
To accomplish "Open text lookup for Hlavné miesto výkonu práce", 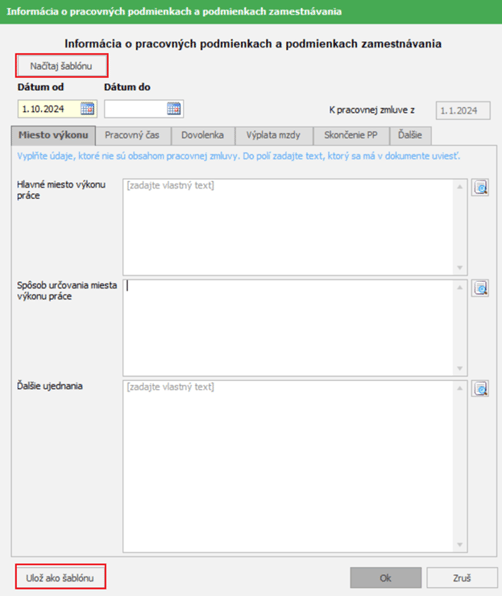I will tap(480, 187).
